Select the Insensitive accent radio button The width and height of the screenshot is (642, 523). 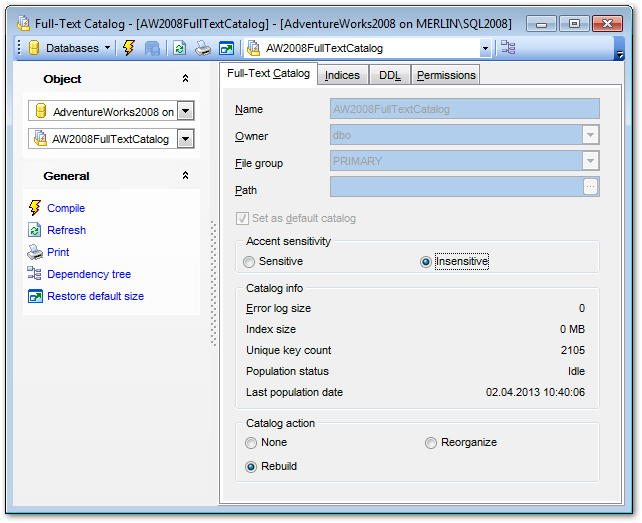(426, 262)
